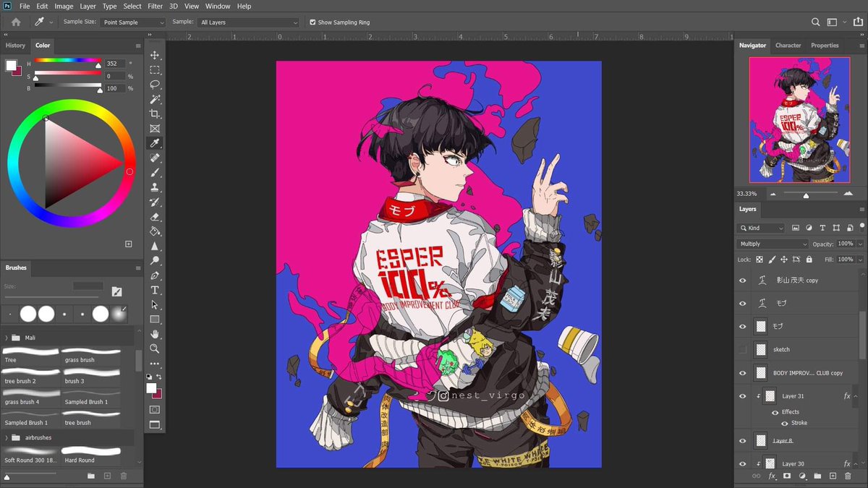Select the Path Selection tool
Image resolution: width=868 pixels, height=488 pixels.
[x=155, y=304]
